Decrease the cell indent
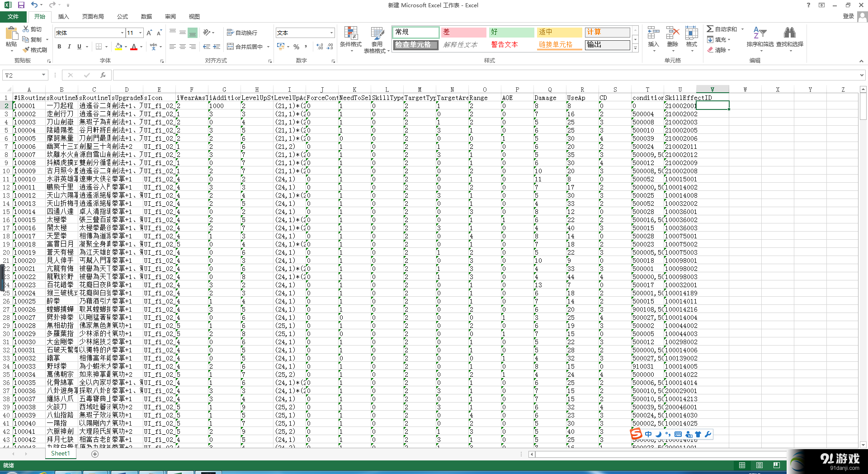Image resolution: width=868 pixels, height=474 pixels. pyautogui.click(x=207, y=47)
